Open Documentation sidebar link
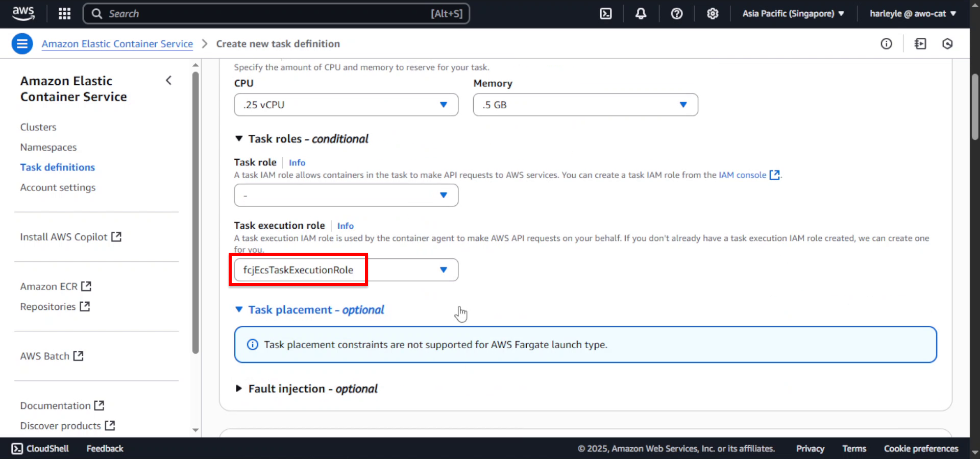Viewport: 980px width, 459px height. coord(55,405)
